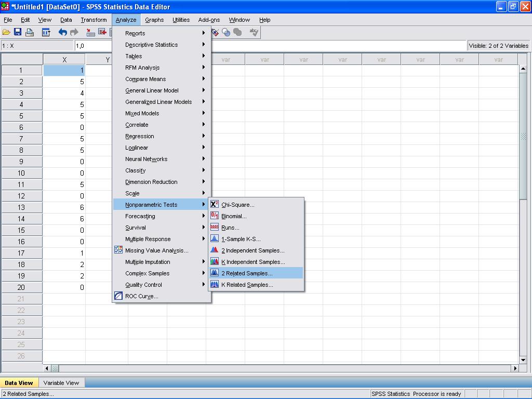Open the Recall recently used dialogs icon

coord(46,32)
